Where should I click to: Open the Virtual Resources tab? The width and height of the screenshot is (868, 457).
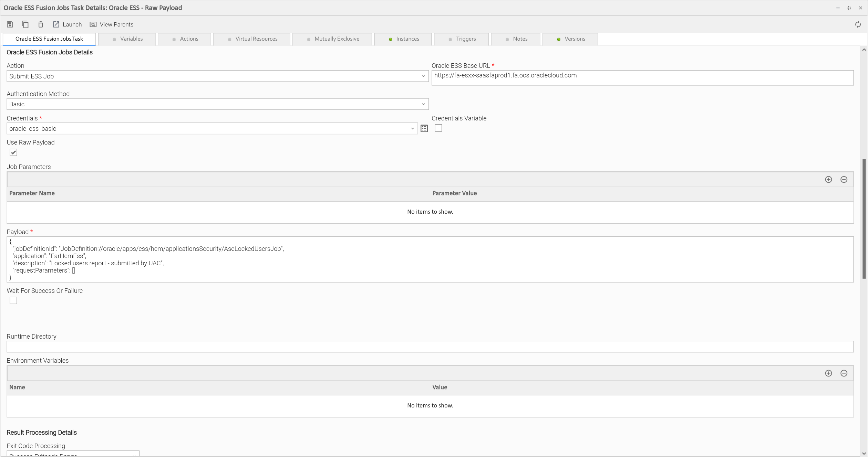point(252,39)
